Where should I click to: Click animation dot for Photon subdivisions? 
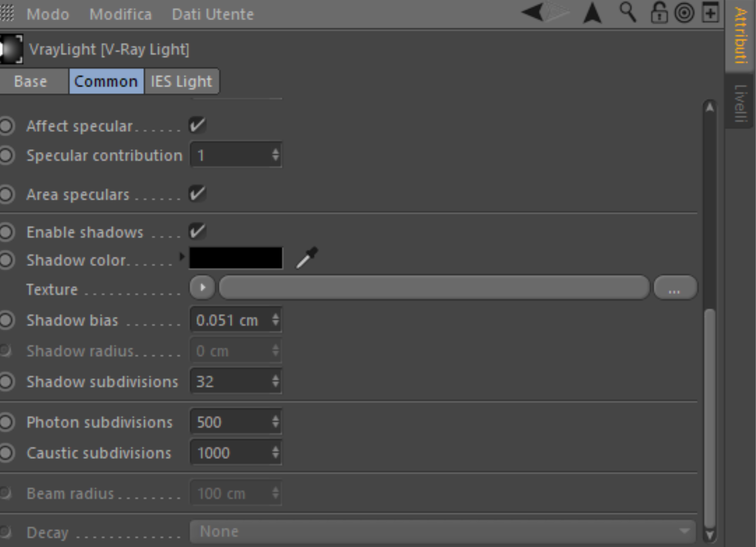7,422
